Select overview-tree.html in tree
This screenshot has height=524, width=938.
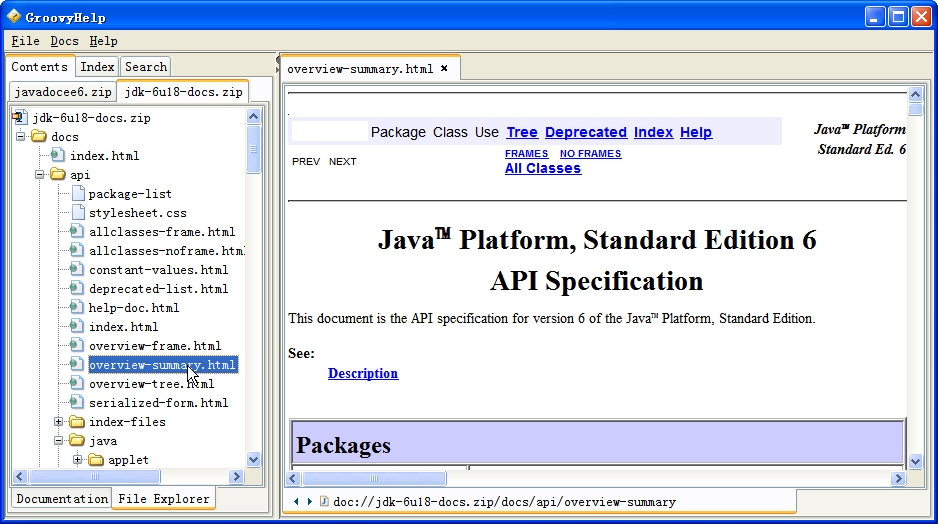[151, 383]
